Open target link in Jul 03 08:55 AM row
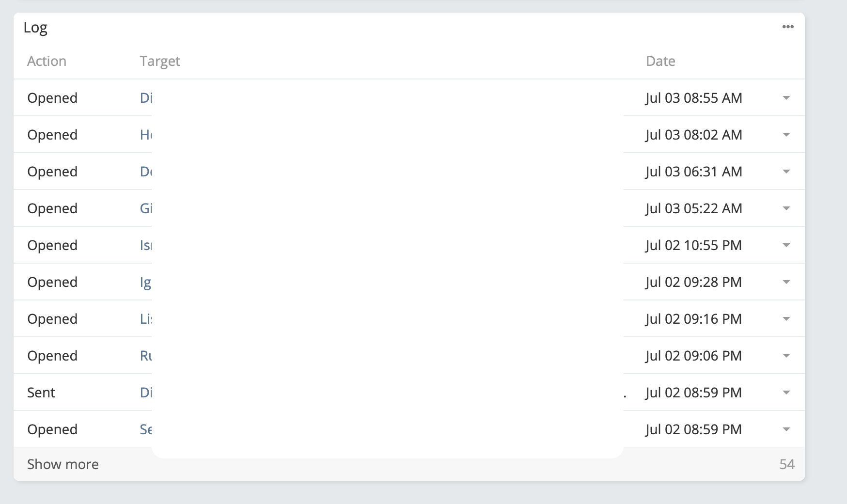Image resolution: width=847 pixels, height=504 pixels. [x=146, y=98]
